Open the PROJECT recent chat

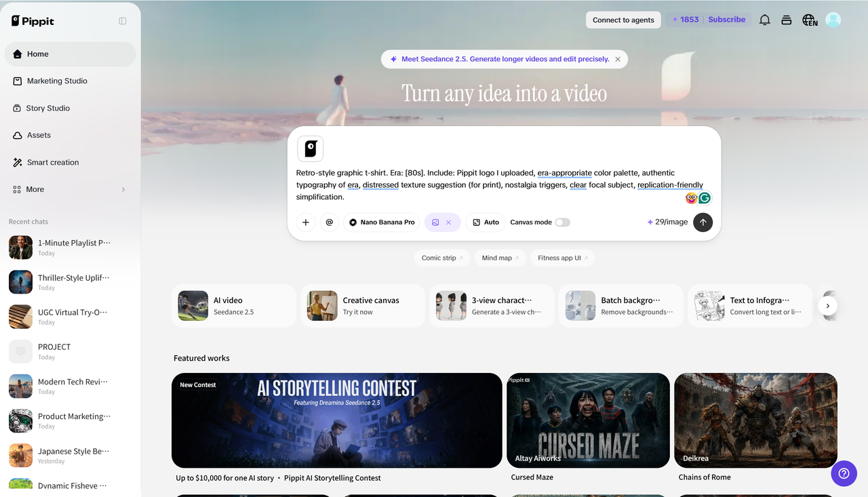pyautogui.click(x=71, y=351)
